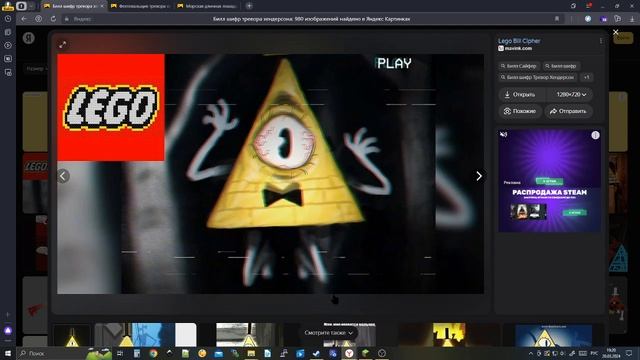This screenshot has height=360, width=640.
Task: Open the Windows notification center
Action: [x=629, y=353]
